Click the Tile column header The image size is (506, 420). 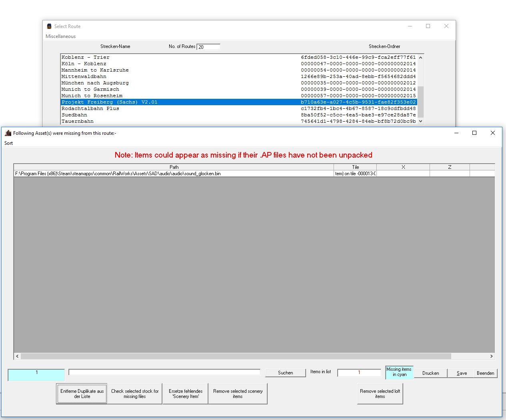pyautogui.click(x=356, y=167)
